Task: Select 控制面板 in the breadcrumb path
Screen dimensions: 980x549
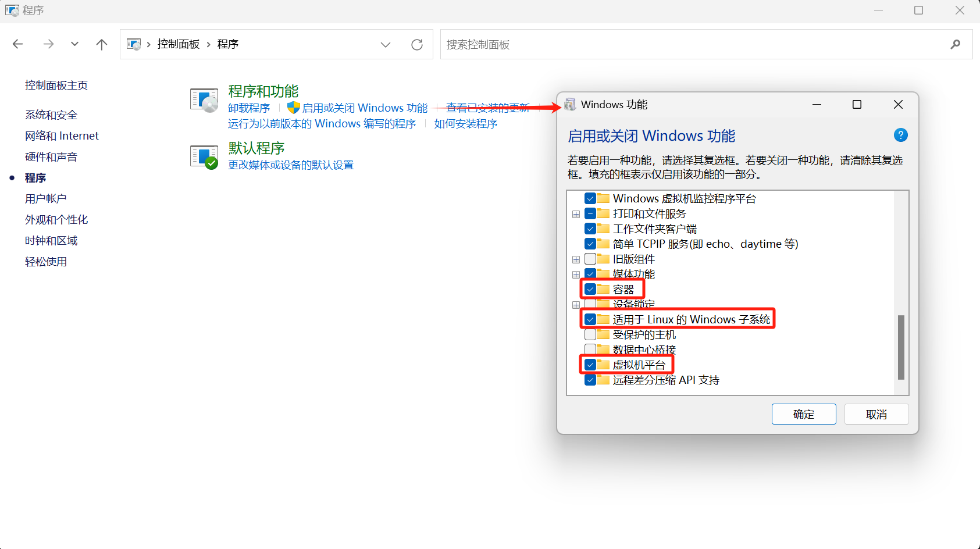Action: click(179, 44)
